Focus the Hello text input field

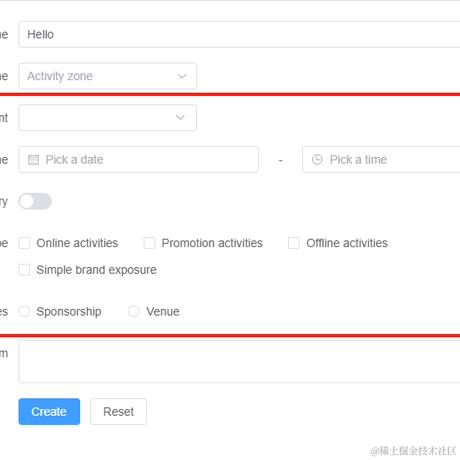click(239, 34)
